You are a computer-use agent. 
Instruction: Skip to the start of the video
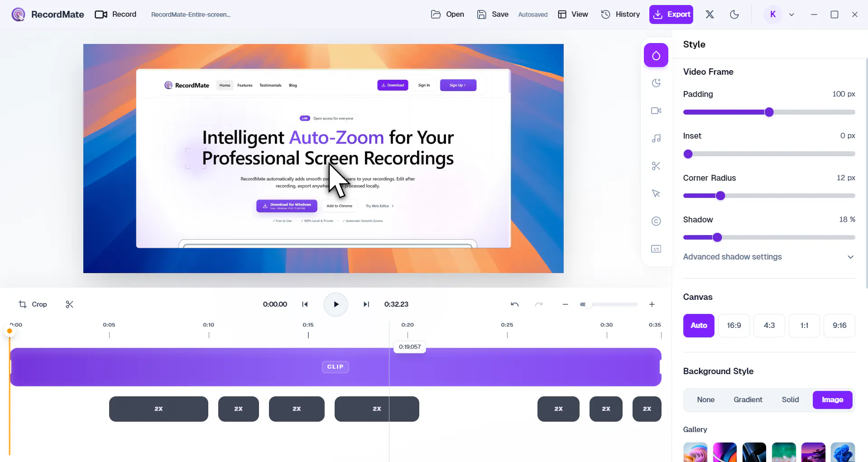[x=305, y=304]
